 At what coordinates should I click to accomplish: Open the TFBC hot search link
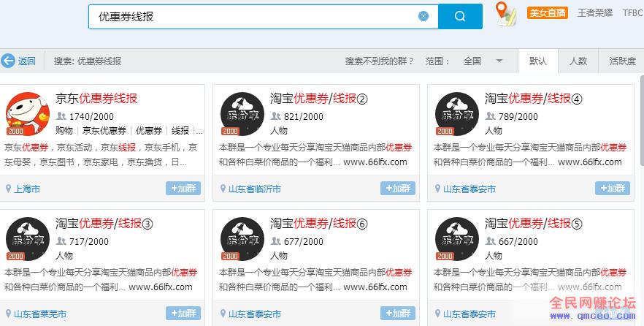(x=632, y=12)
